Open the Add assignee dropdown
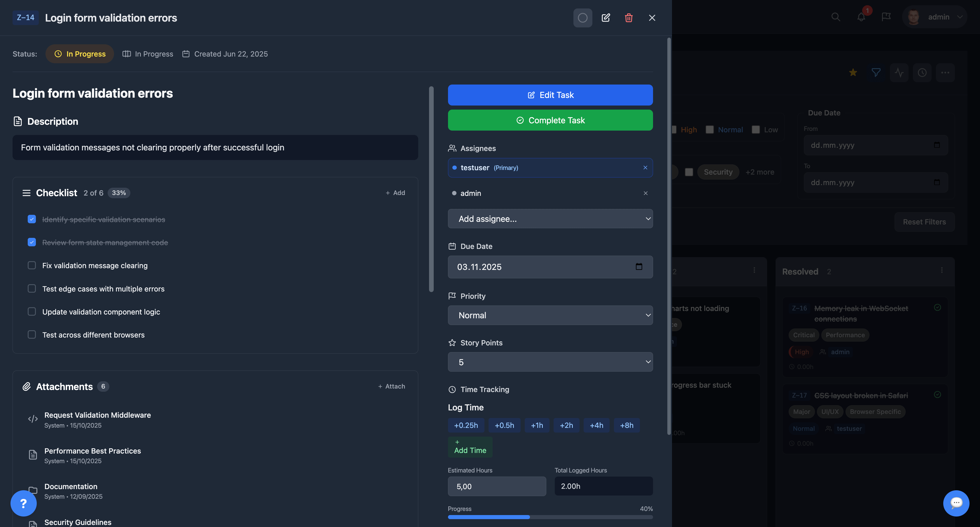Screen dimensions: 980x527 550,219
